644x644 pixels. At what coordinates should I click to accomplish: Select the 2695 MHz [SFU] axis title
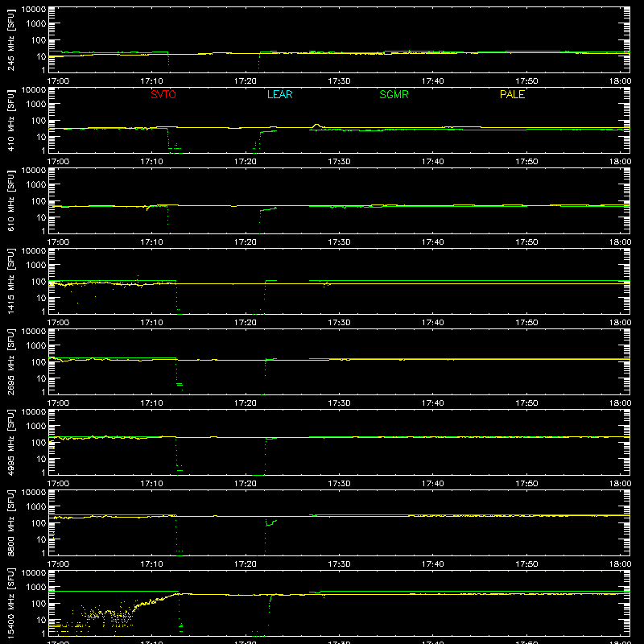11,362
